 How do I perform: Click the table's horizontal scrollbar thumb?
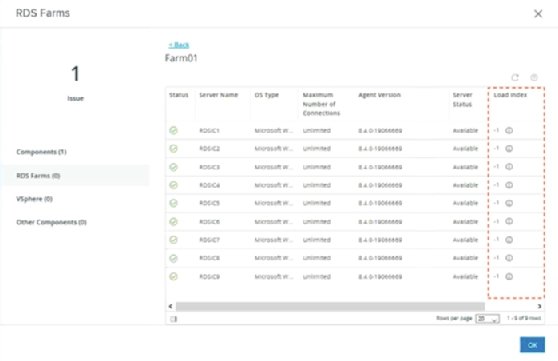coord(330,306)
